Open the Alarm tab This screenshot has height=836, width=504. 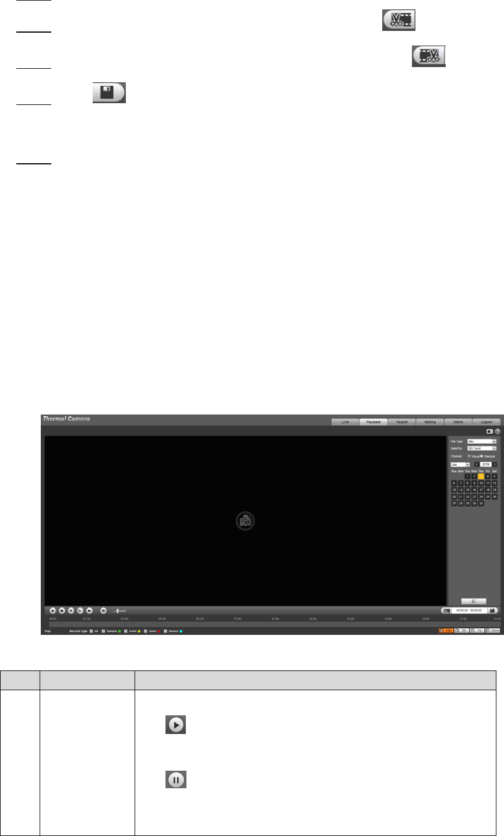click(x=459, y=421)
